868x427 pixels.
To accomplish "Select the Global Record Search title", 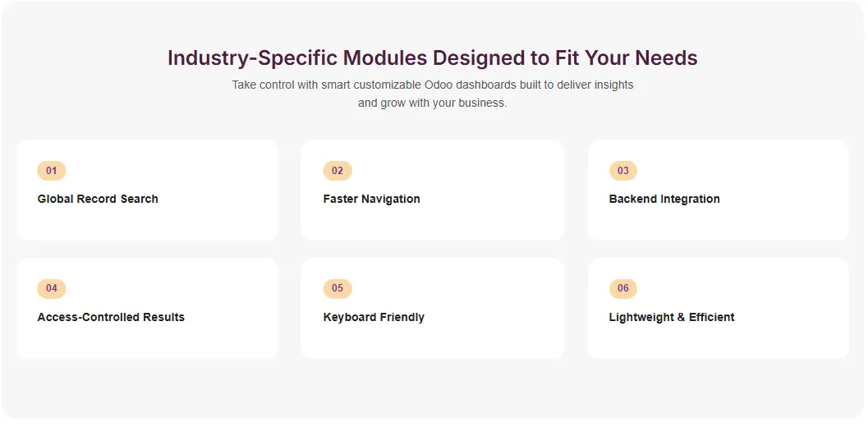I will pyautogui.click(x=98, y=199).
